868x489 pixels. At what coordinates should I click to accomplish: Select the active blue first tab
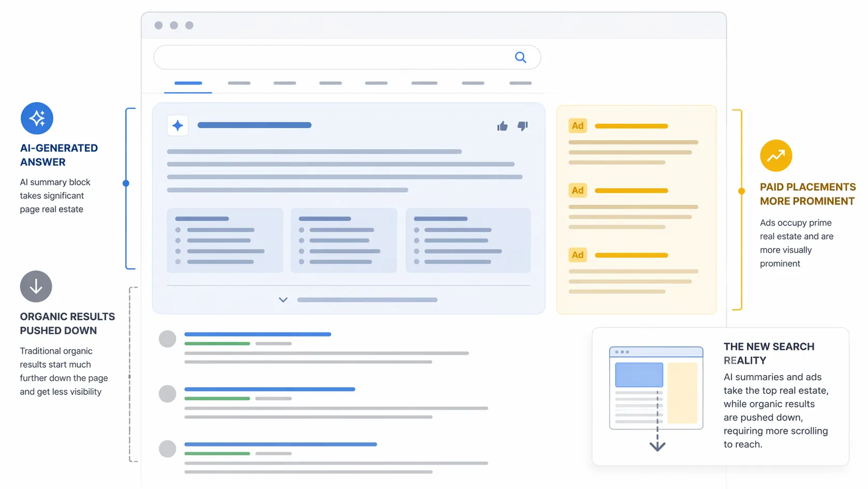[x=188, y=83]
